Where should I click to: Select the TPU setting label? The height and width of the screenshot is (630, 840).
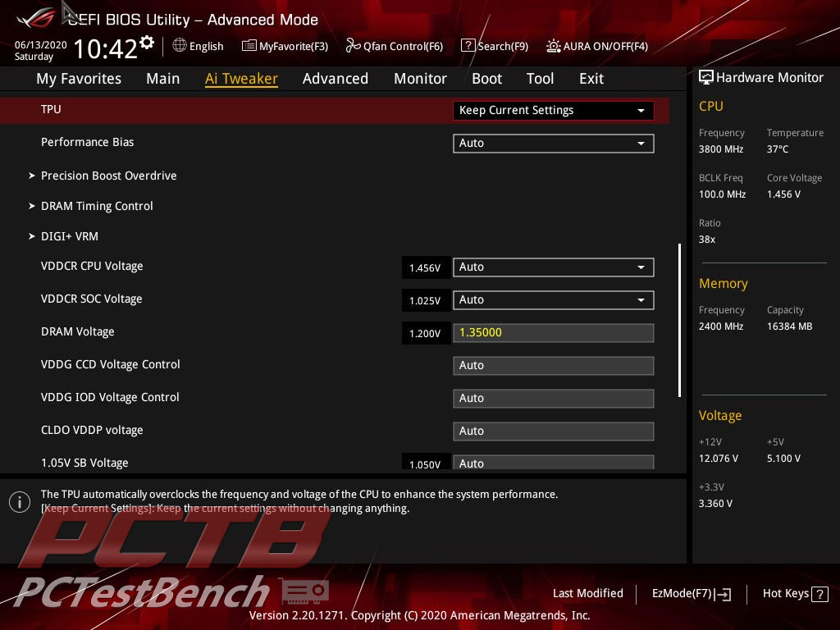pos(51,109)
